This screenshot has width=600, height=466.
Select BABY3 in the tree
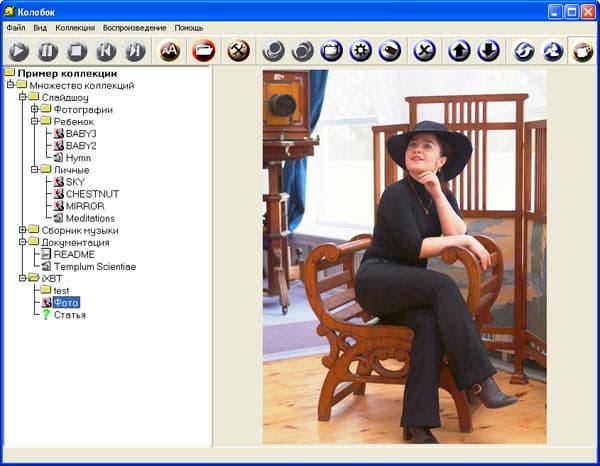[x=81, y=134]
